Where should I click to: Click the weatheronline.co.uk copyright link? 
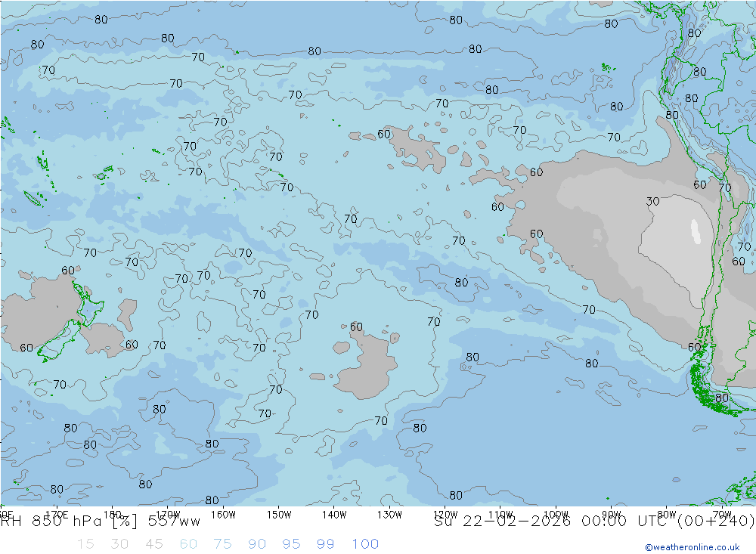click(692, 547)
